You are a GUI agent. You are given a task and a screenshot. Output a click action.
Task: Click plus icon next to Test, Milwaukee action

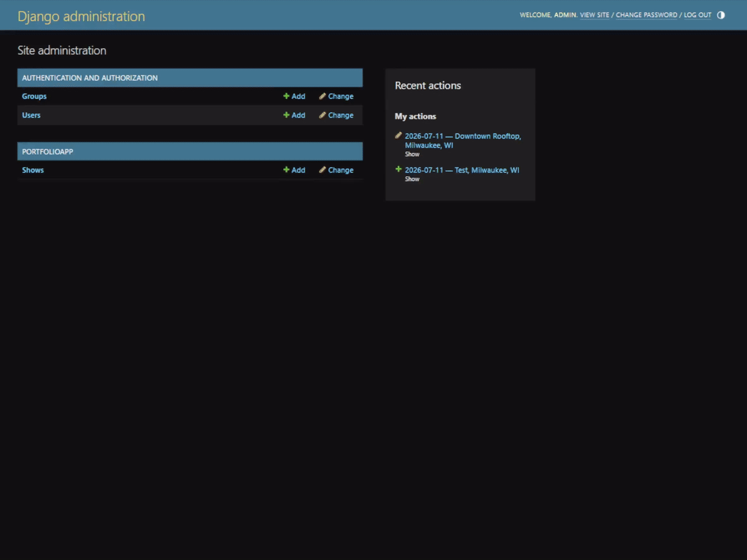398,169
